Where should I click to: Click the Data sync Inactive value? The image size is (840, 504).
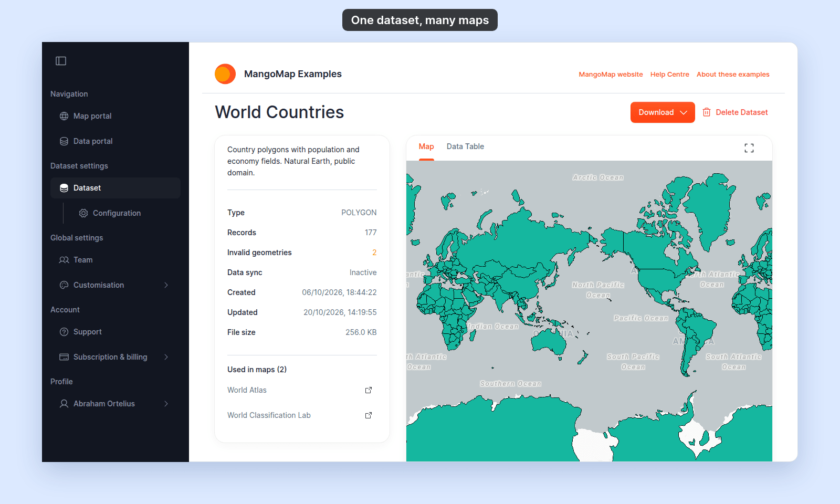[363, 272]
